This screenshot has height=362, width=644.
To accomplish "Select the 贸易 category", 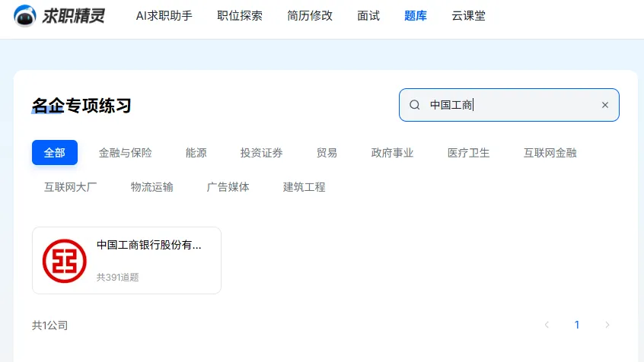I will point(327,153).
